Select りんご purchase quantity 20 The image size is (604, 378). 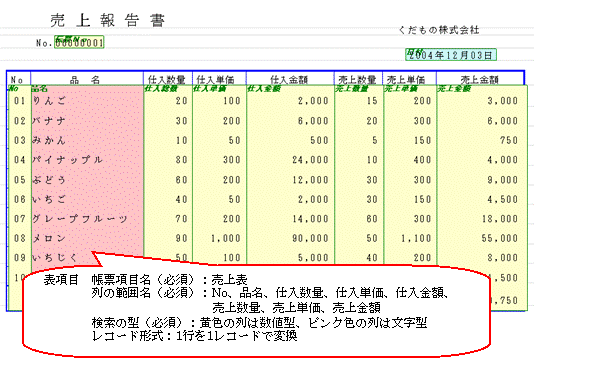point(182,101)
